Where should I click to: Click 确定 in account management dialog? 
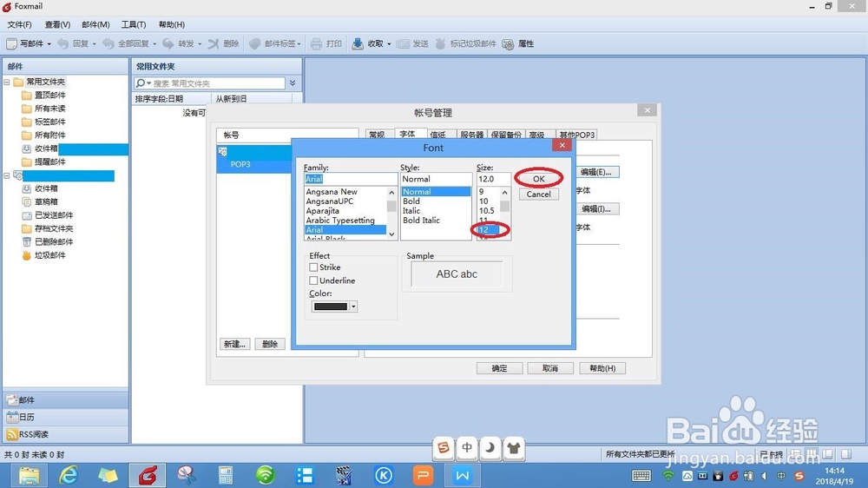tap(499, 368)
